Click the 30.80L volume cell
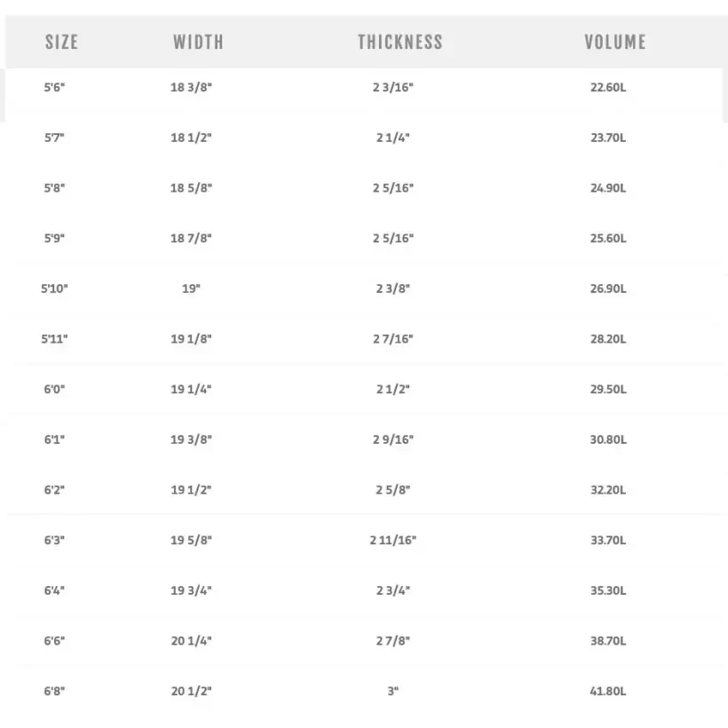The height and width of the screenshot is (728, 728). pos(609,439)
